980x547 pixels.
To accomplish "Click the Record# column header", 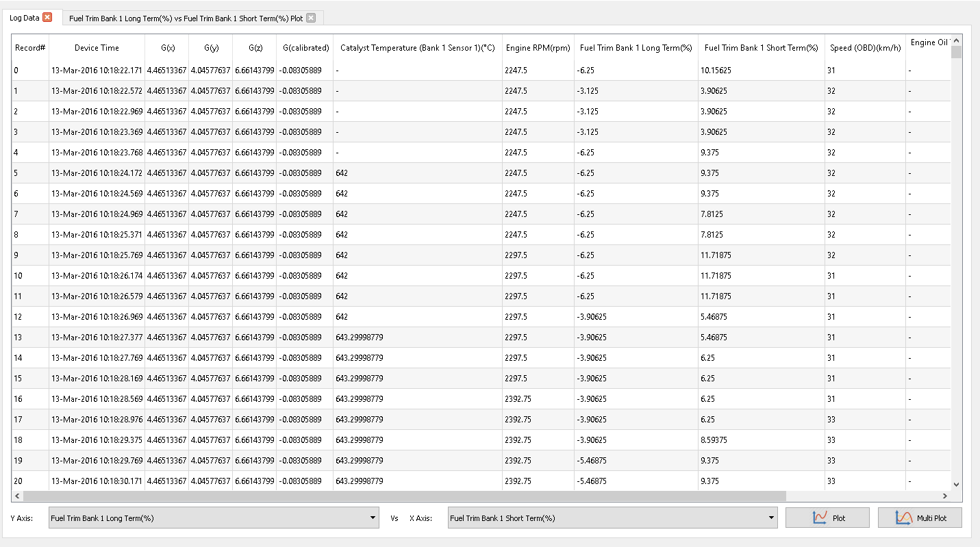I will 30,48.
